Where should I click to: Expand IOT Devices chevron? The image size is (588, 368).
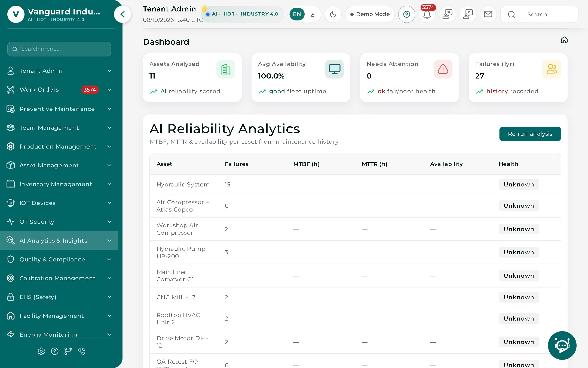109,203
